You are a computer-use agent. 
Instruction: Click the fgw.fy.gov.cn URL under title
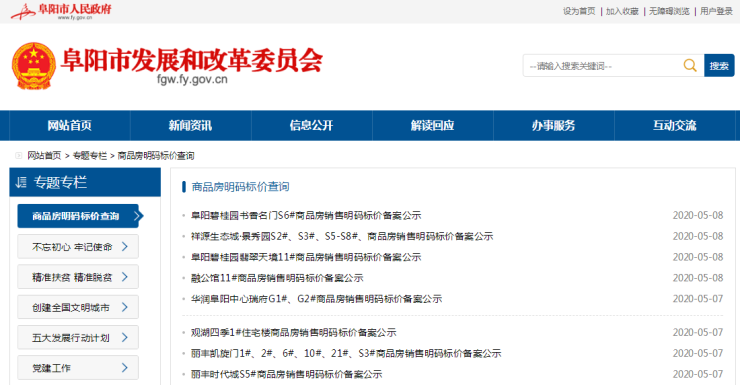pos(192,79)
